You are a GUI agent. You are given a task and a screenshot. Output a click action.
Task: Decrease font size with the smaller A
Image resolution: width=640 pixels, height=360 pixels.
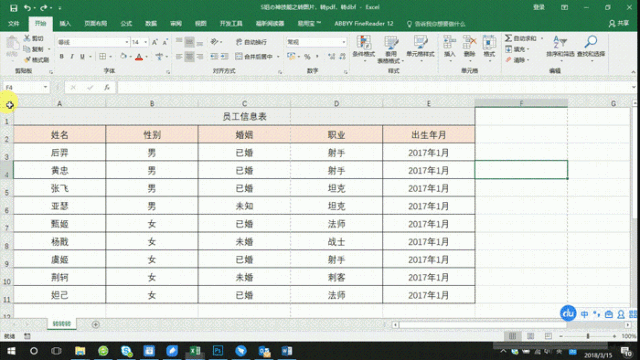click(x=165, y=42)
